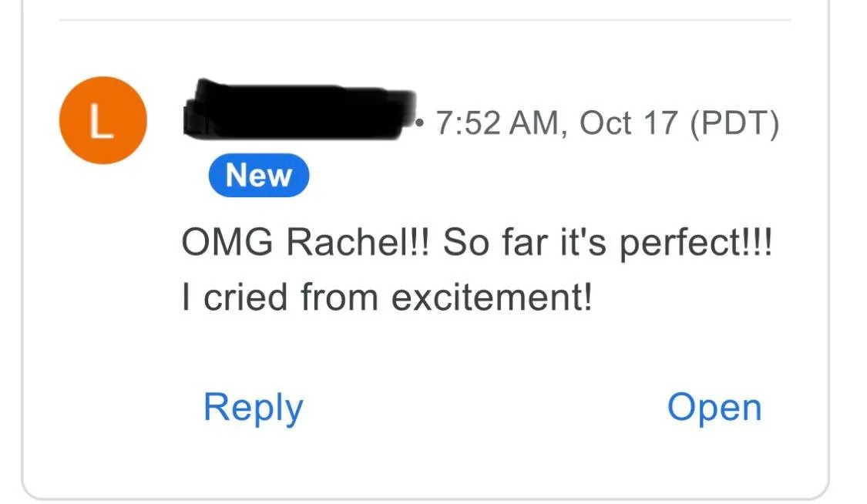Click the 7:52 AM time text

pyautogui.click(x=497, y=123)
